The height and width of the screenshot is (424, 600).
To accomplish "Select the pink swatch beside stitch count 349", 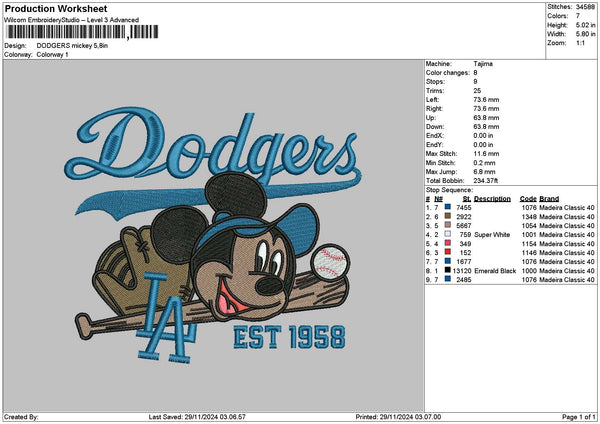I will [447, 243].
